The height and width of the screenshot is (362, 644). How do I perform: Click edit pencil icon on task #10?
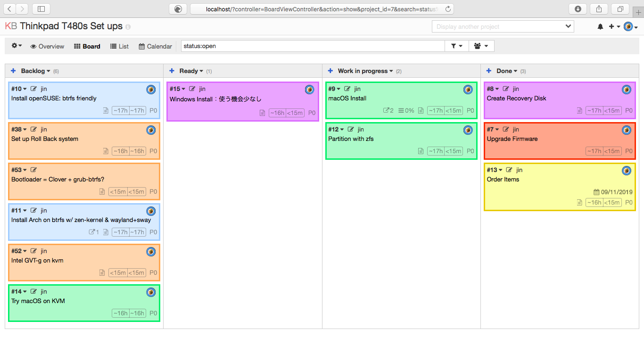[33, 89]
